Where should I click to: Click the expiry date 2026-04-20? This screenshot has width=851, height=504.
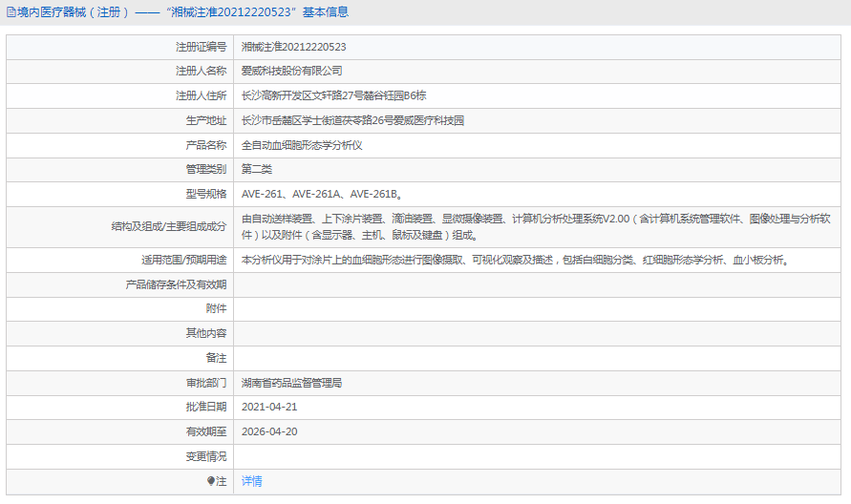click(269, 431)
